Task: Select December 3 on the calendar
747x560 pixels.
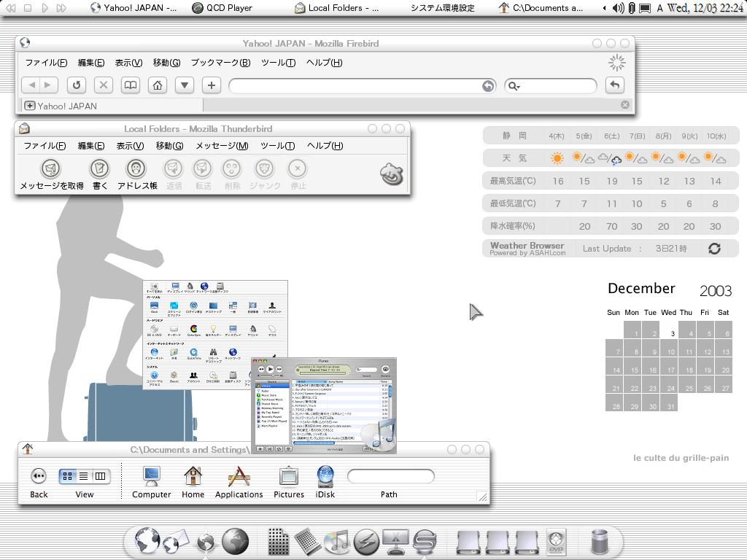Action: [670, 330]
